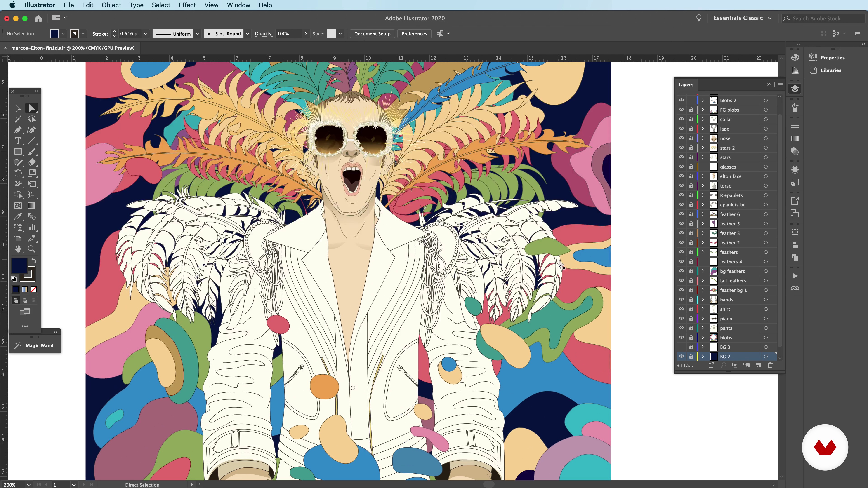Select the Magic Wand tool in toolbar
The width and height of the screenshot is (868, 488).
(18, 119)
